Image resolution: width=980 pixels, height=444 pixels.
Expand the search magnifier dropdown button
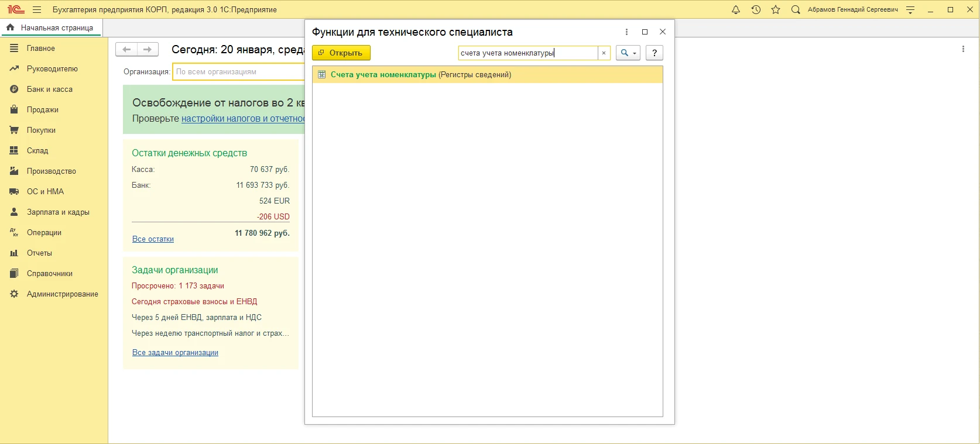tap(628, 53)
